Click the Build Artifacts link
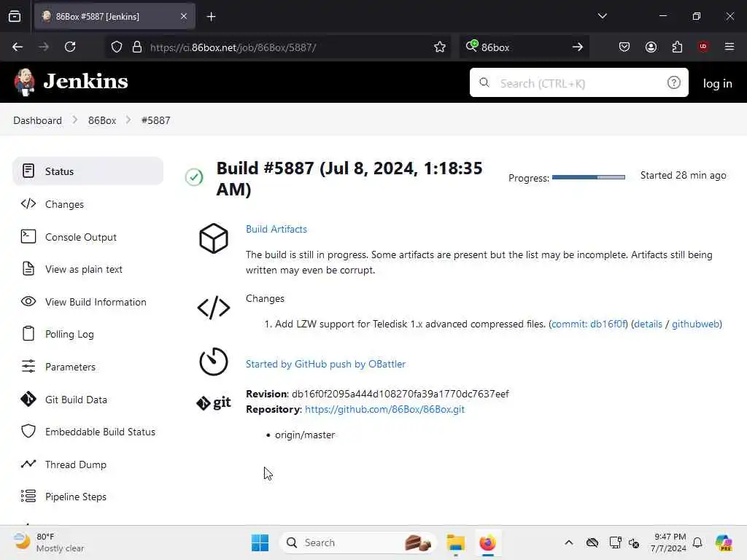Viewport: 747px width, 560px height. (276, 229)
